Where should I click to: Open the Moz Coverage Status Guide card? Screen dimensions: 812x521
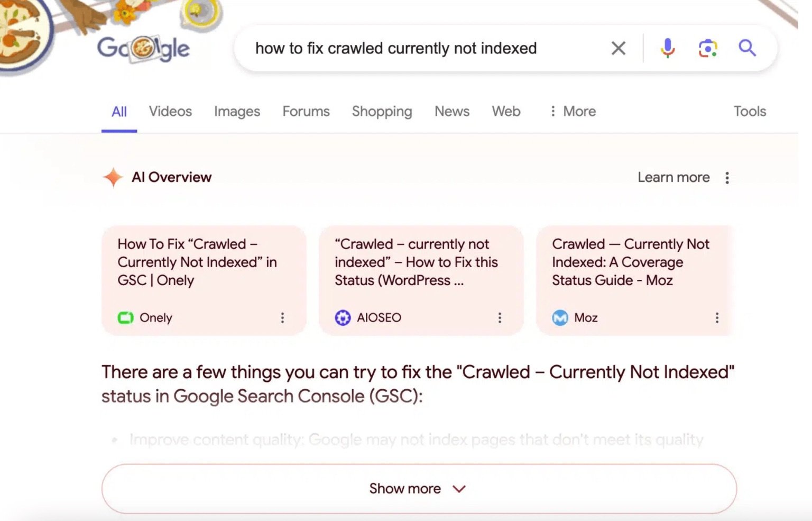[630, 262]
